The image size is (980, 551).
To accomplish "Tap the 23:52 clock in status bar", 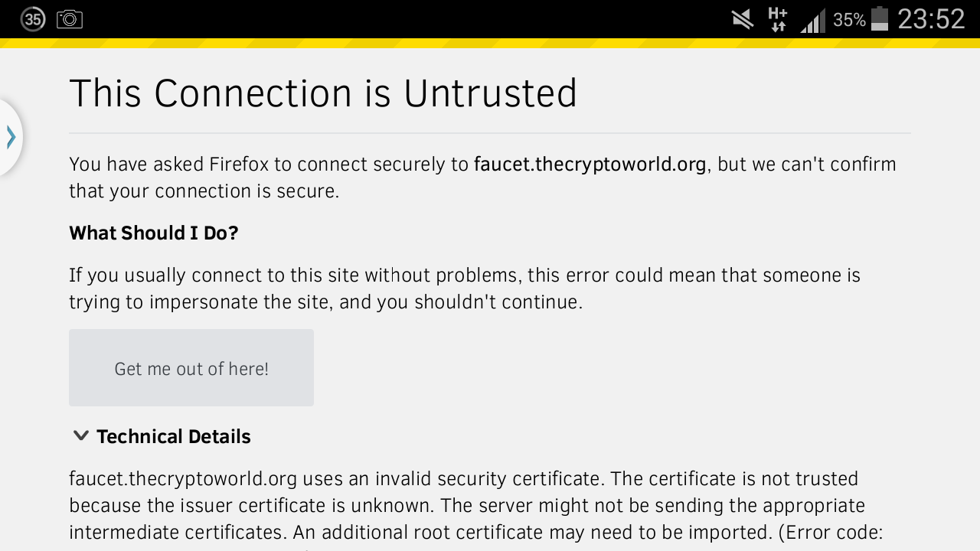I will point(931,19).
